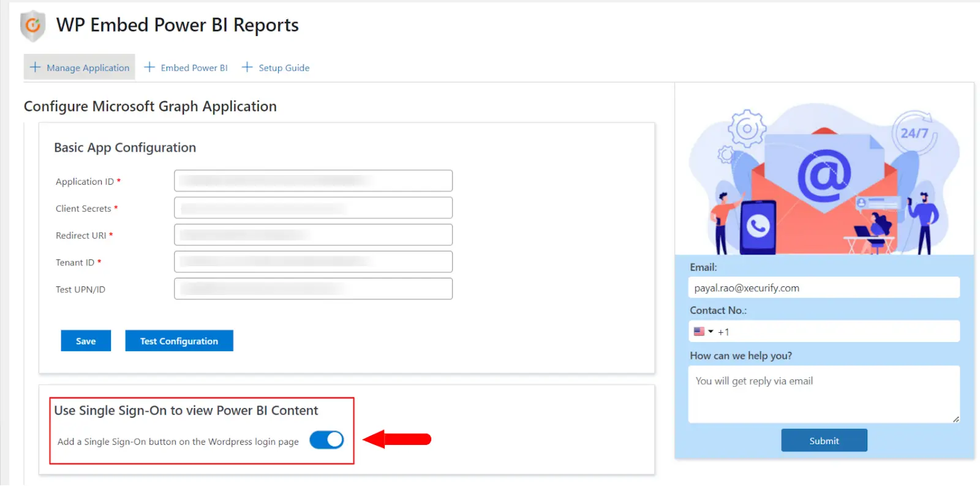Click the Use Single Sign-On heading text
Image resolution: width=980 pixels, height=500 pixels.
click(186, 411)
